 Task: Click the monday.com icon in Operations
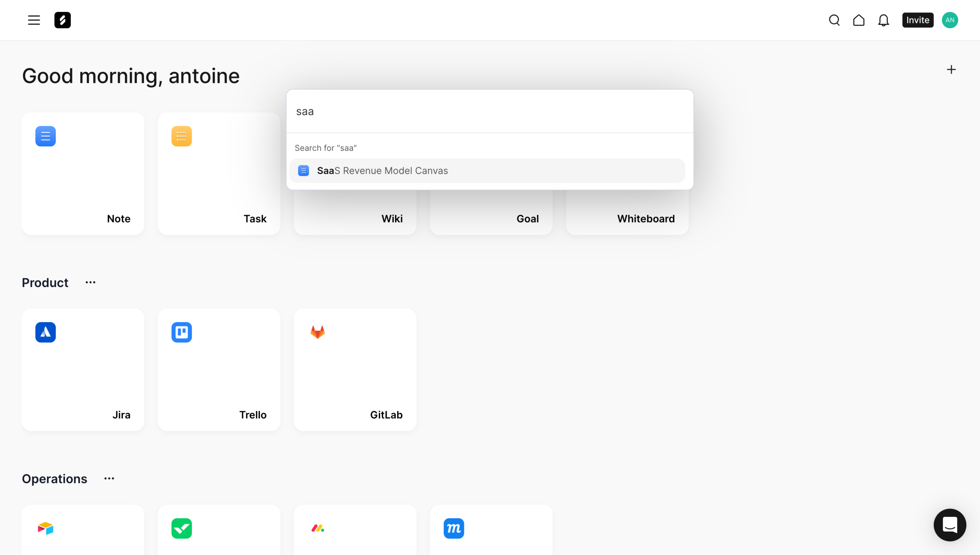click(x=318, y=528)
